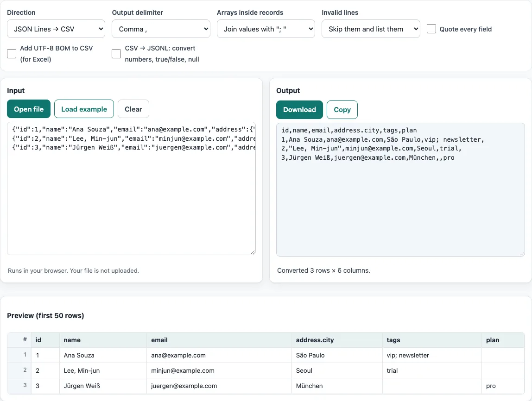Download the converted output
The height and width of the screenshot is (401, 532).
[x=299, y=110]
